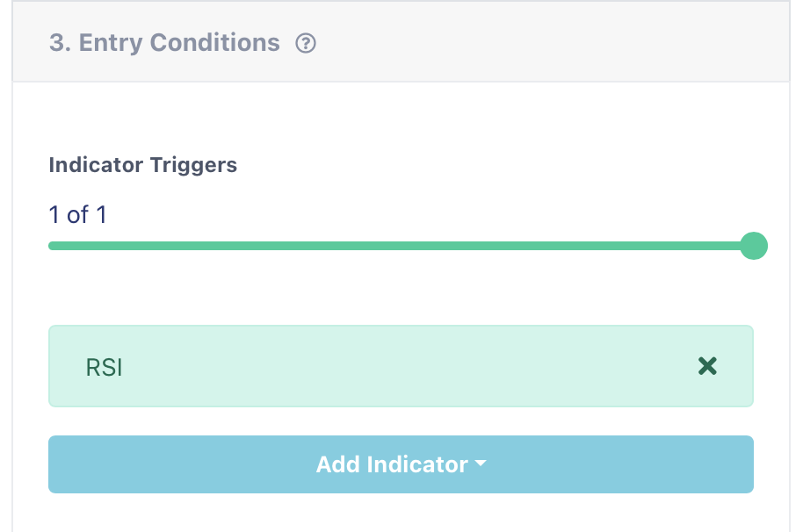The image size is (803, 532).
Task: Click the left end of the green slider track
Action: pos(54,246)
